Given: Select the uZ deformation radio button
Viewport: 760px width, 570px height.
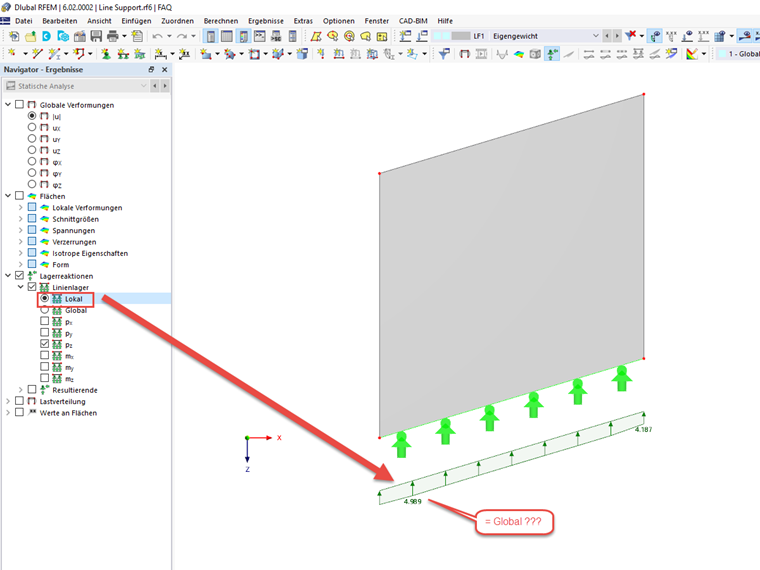Looking at the screenshot, I should 32,150.
